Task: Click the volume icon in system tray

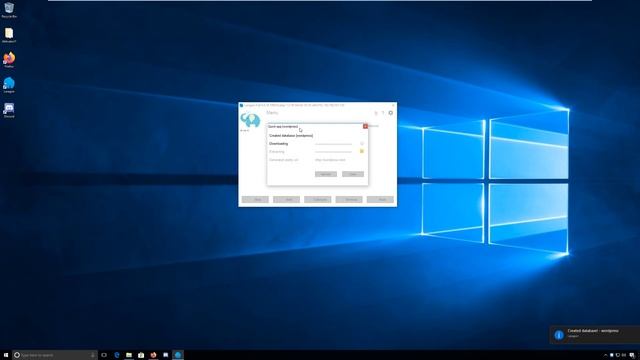Action: coord(624,355)
